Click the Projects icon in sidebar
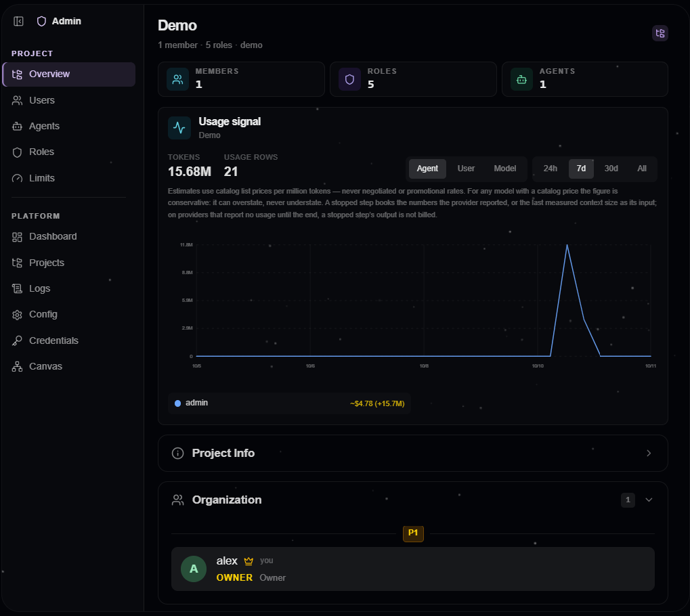690x616 pixels. [x=17, y=263]
